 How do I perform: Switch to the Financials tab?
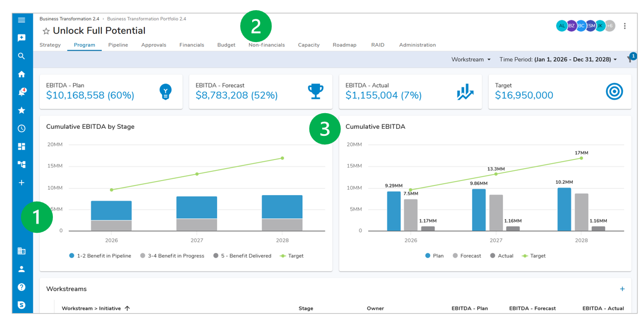[191, 45]
